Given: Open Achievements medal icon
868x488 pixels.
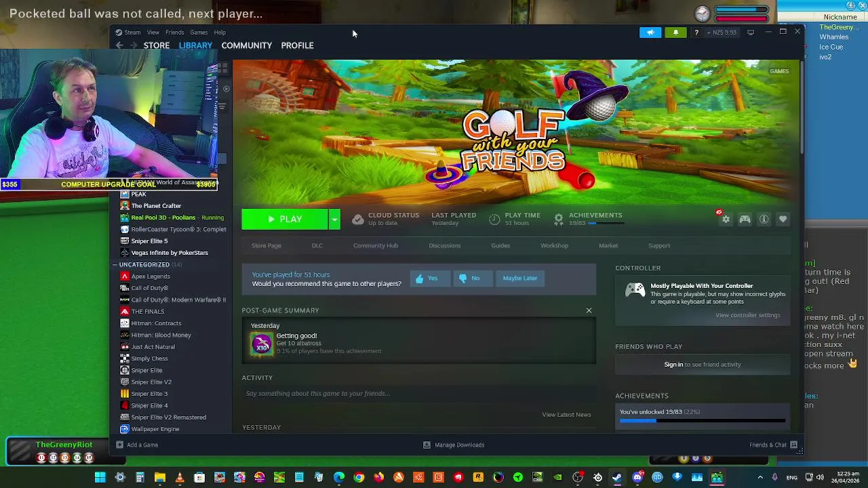Looking at the screenshot, I should [558, 219].
